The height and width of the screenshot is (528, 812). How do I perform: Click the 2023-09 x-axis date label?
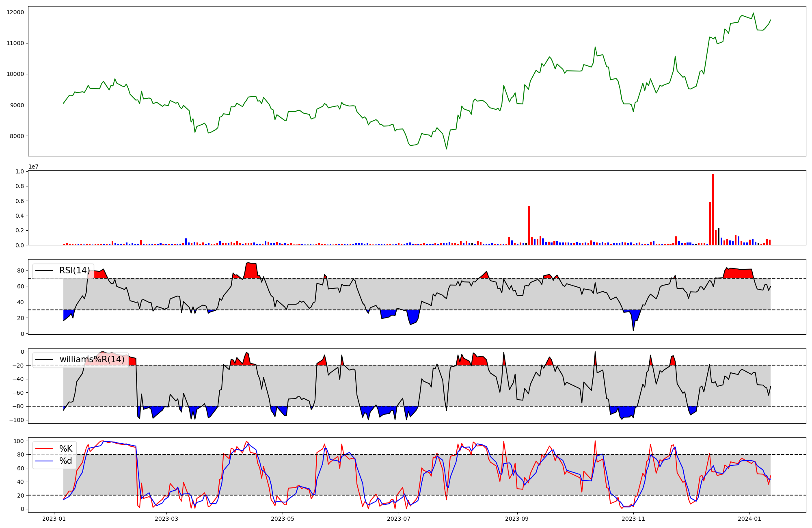(517, 519)
